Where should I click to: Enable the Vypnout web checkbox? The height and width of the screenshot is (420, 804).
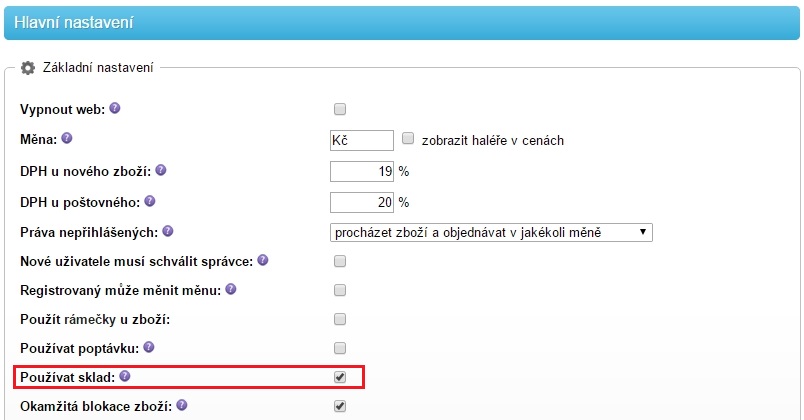pos(340,109)
